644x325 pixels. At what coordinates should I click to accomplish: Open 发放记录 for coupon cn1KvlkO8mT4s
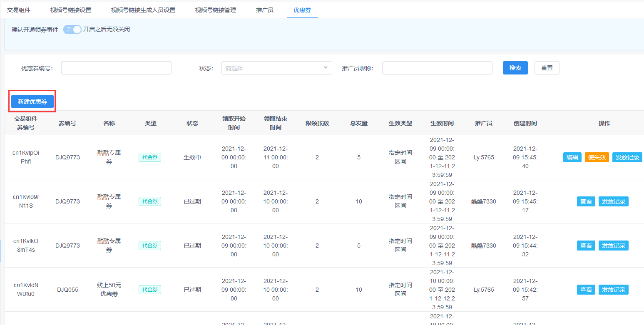[x=614, y=246]
